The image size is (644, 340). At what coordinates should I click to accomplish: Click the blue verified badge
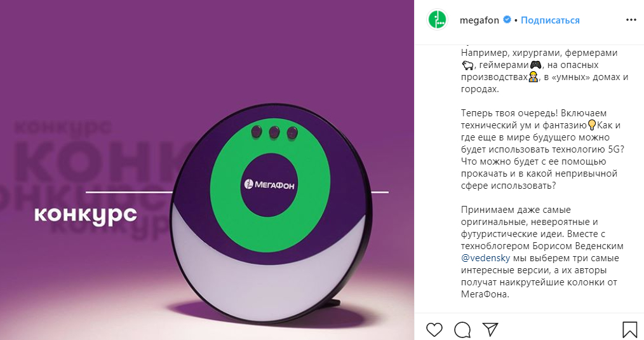tap(507, 19)
